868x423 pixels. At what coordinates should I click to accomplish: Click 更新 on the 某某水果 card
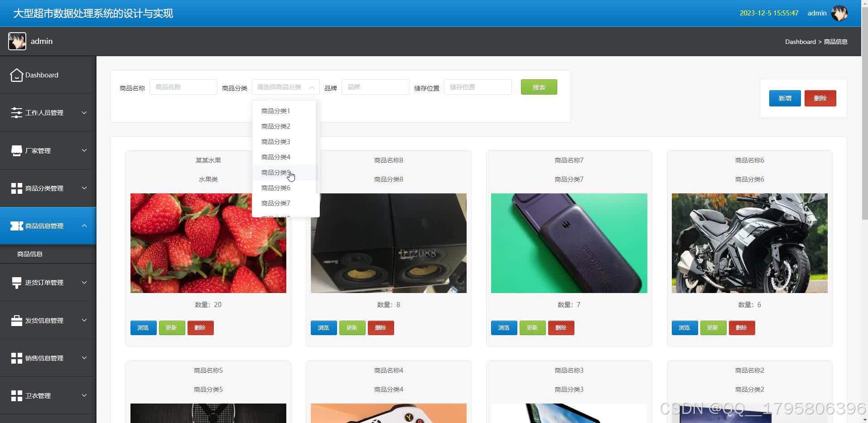[172, 328]
